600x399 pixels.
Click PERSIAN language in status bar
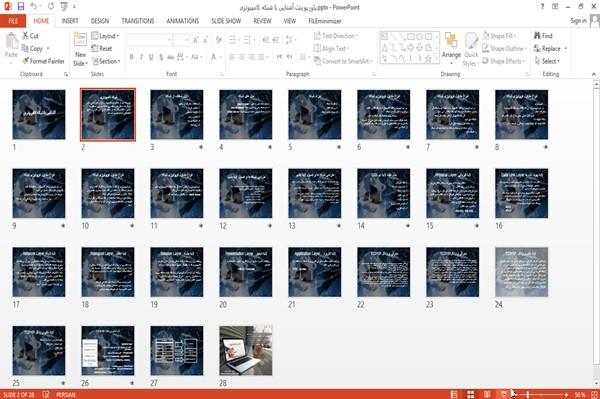click(x=66, y=395)
